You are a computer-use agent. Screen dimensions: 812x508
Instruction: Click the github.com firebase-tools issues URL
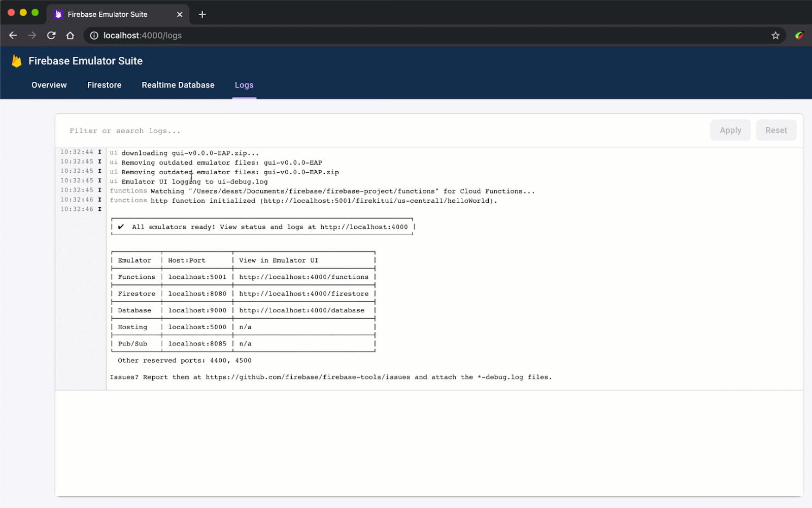(308, 377)
